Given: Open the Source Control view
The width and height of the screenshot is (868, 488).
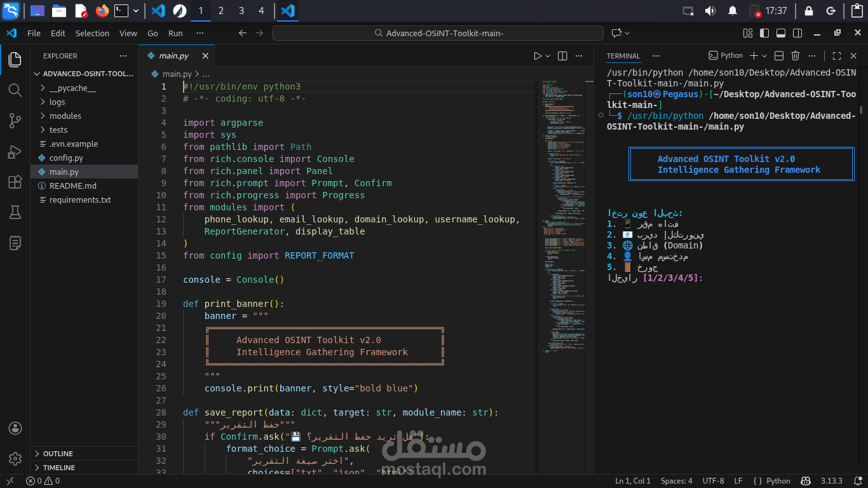Looking at the screenshot, I should click(15, 120).
